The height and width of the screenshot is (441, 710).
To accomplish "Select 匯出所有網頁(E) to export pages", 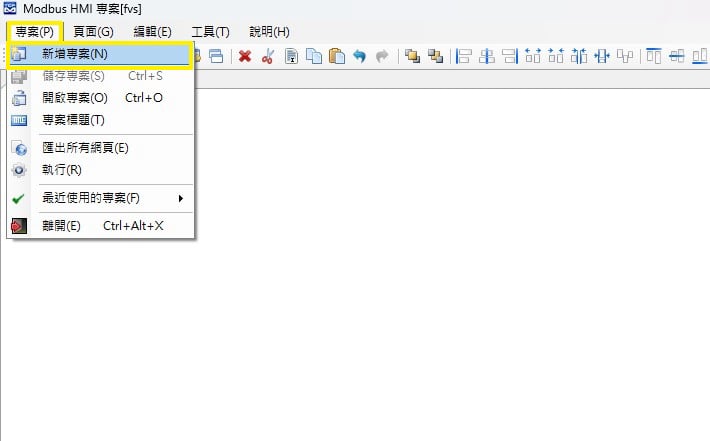I will (85, 148).
